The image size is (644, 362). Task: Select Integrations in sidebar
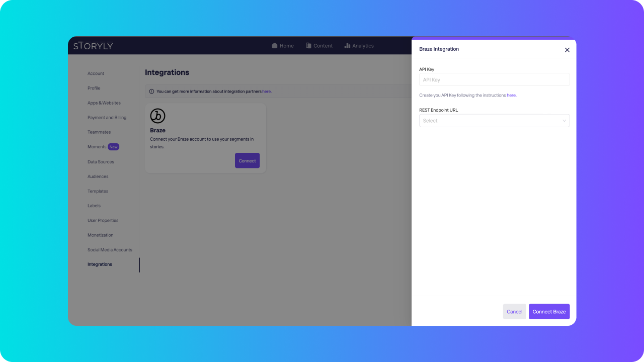pyautogui.click(x=100, y=264)
